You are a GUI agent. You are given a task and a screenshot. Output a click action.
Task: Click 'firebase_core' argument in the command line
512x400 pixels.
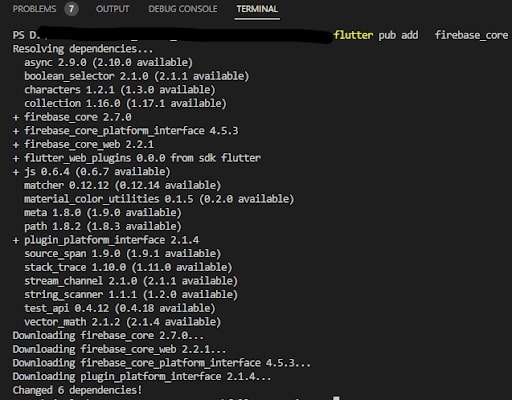[x=471, y=35]
